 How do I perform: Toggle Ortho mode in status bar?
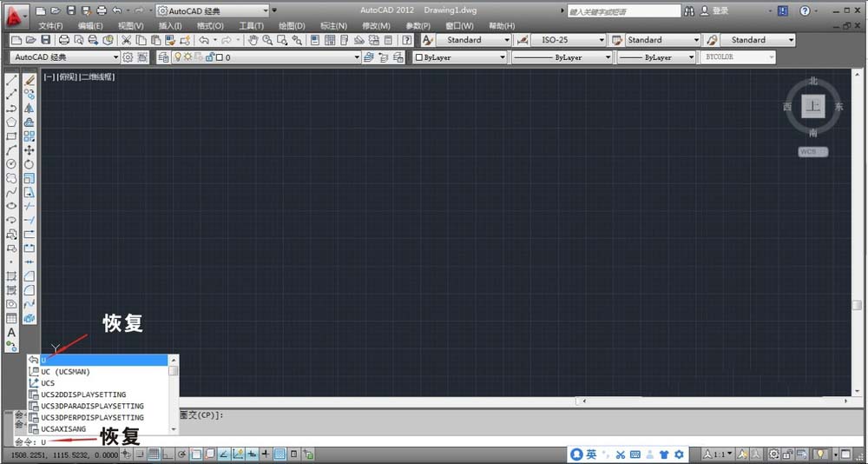tap(168, 454)
